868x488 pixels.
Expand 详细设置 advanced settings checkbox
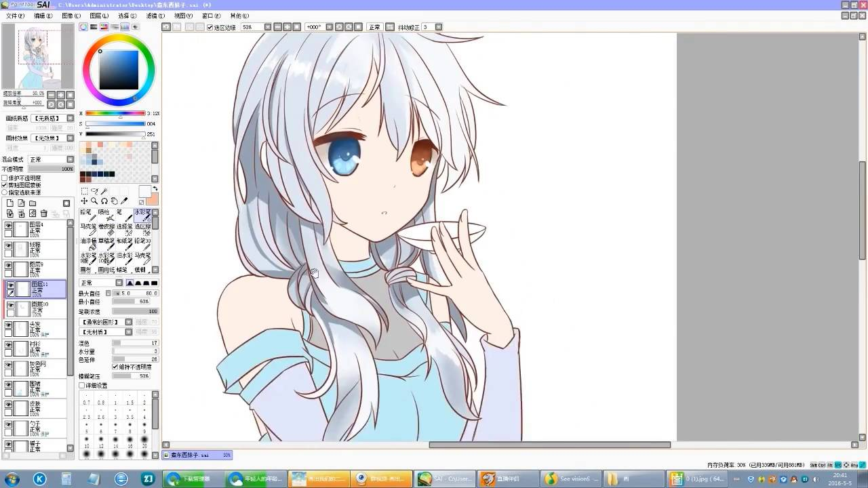pyautogui.click(x=82, y=386)
